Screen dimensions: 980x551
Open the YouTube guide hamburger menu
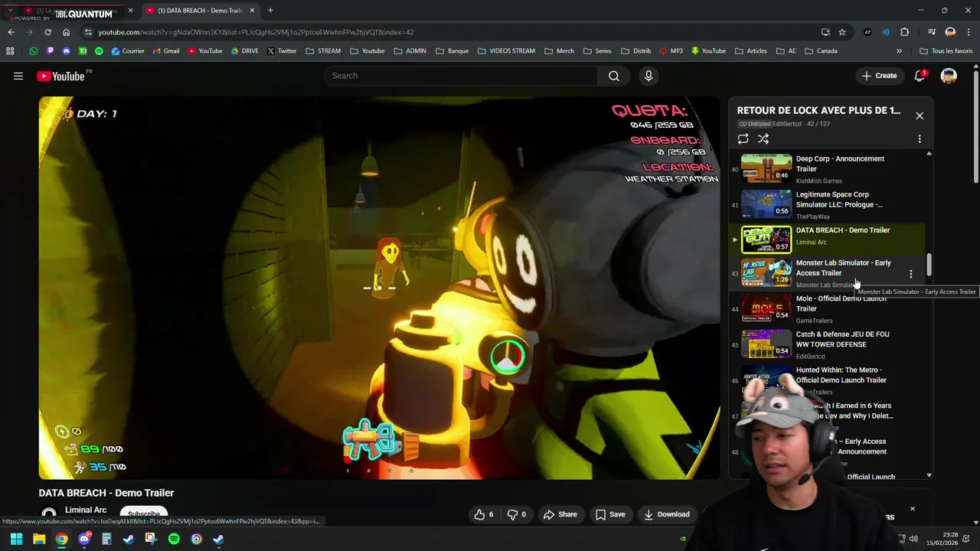[x=18, y=76]
